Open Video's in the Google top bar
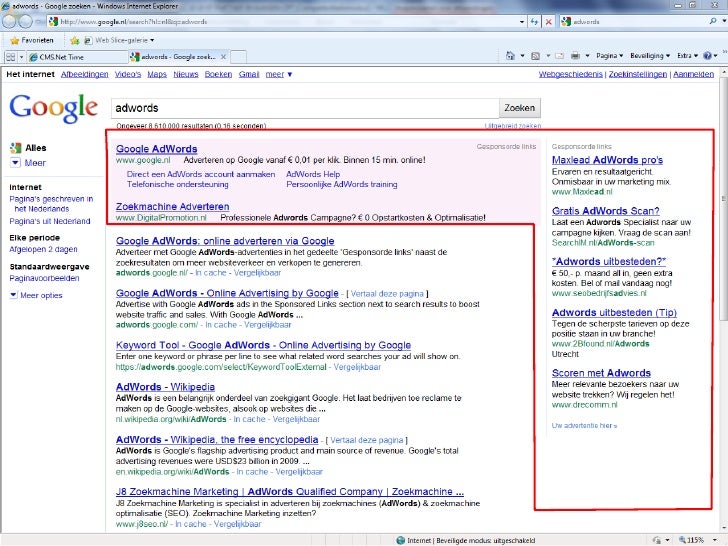This screenshot has height=546, width=728. [x=128, y=74]
